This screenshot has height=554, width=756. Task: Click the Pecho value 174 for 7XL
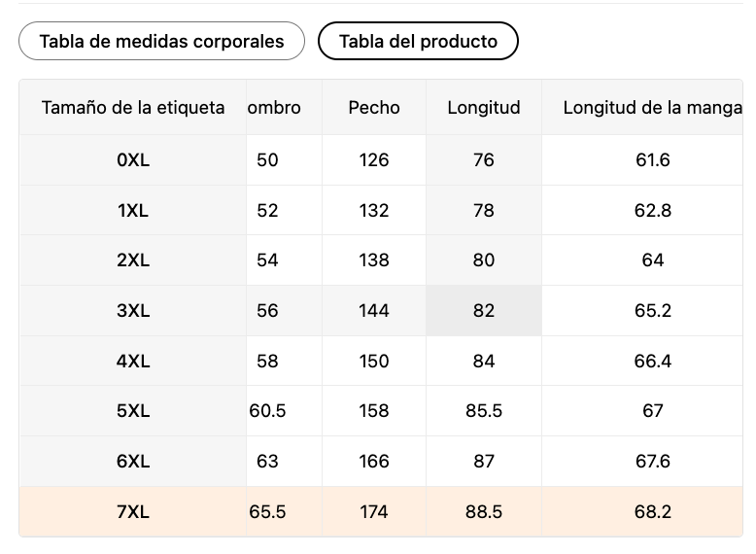tap(374, 512)
